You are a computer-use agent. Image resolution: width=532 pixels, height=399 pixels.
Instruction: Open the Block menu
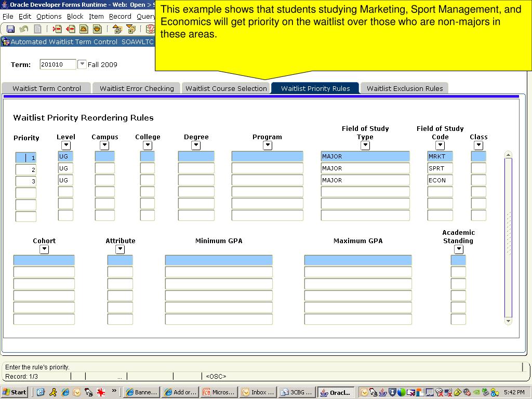(75, 16)
